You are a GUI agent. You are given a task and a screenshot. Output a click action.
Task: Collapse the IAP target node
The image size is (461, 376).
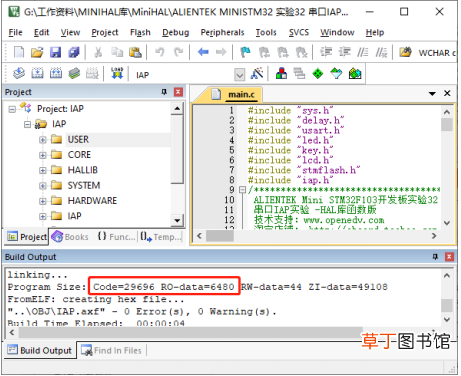pyautogui.click(x=28, y=125)
